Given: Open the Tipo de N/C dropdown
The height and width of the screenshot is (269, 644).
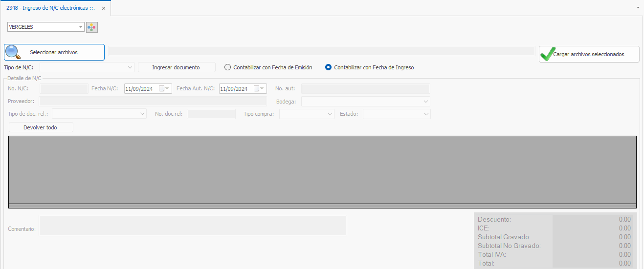Looking at the screenshot, I should coord(130,67).
